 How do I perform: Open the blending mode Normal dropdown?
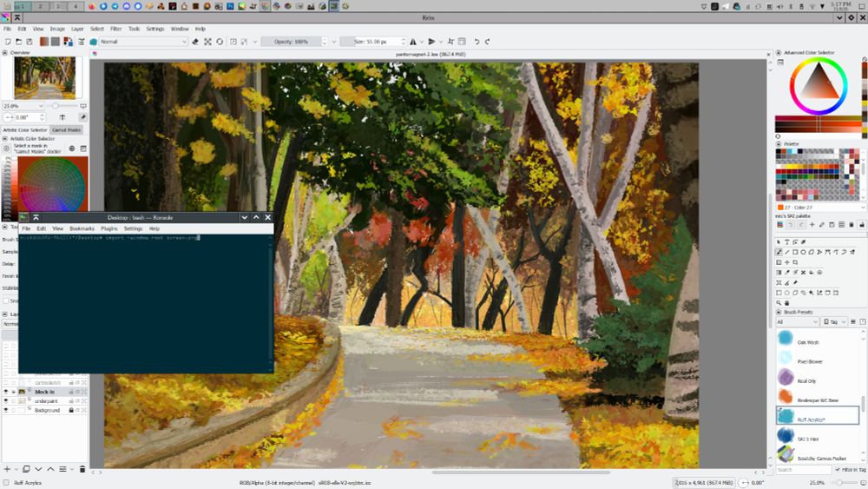coord(144,42)
